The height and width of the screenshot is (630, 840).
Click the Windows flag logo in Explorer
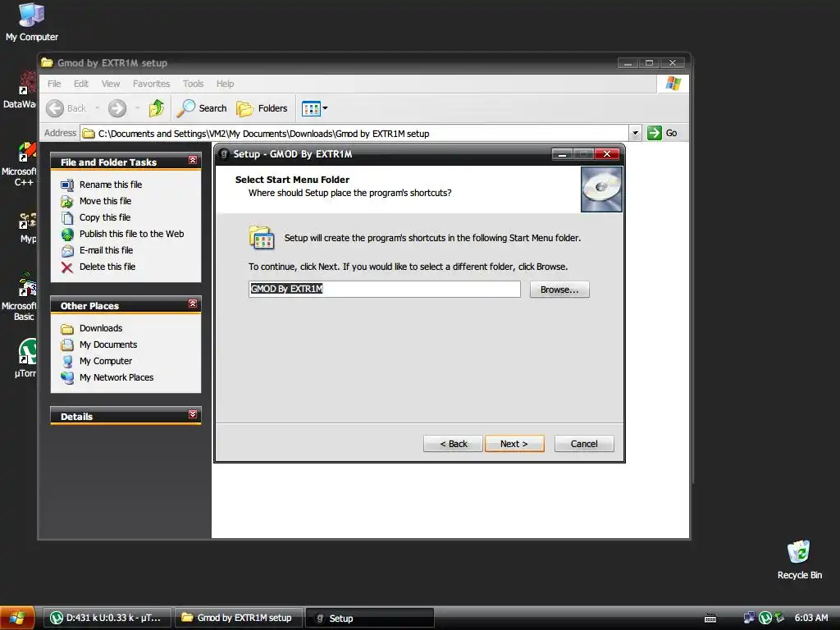[673, 84]
